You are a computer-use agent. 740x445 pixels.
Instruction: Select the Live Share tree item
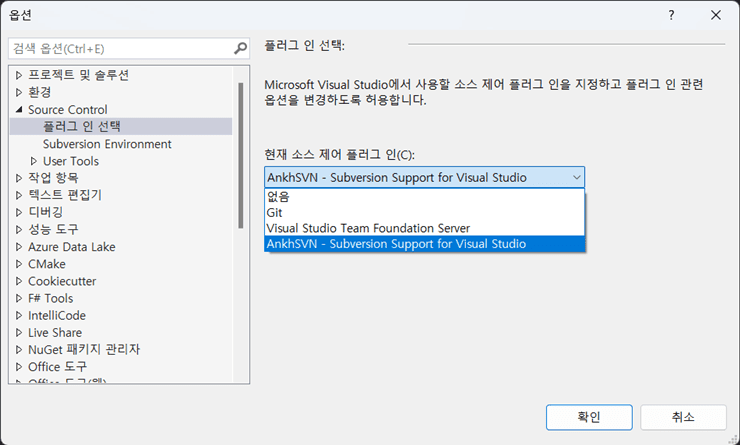click(55, 332)
